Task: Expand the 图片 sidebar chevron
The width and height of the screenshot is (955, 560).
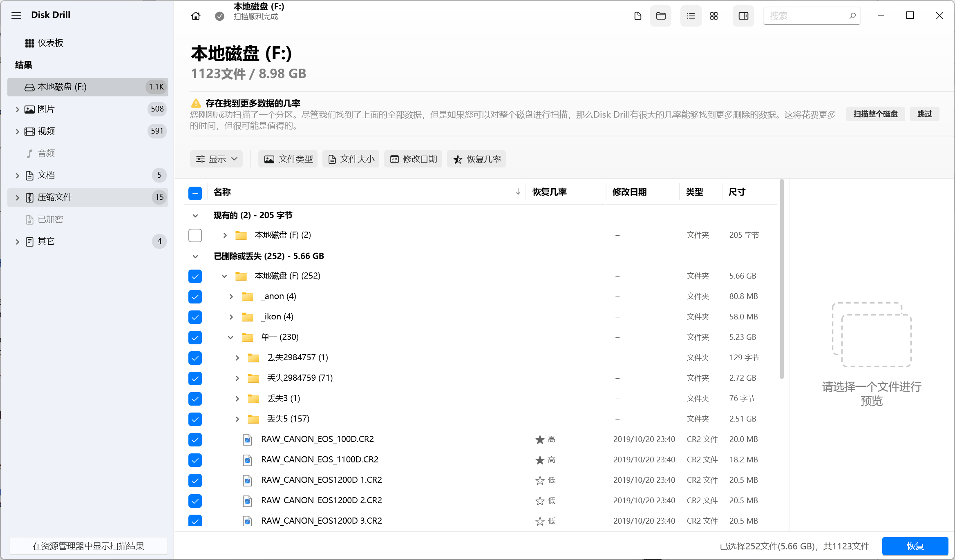Action: [17, 109]
